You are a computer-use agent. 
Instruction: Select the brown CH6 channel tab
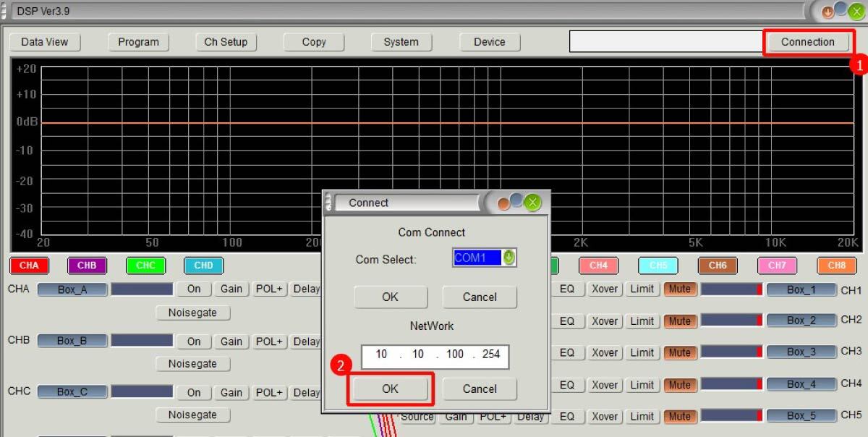718,266
